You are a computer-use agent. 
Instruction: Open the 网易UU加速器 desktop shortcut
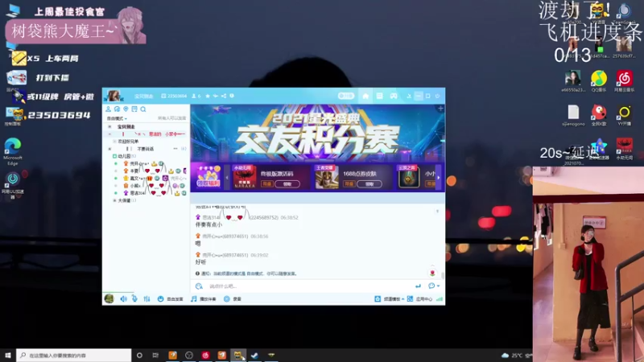pyautogui.click(x=13, y=186)
